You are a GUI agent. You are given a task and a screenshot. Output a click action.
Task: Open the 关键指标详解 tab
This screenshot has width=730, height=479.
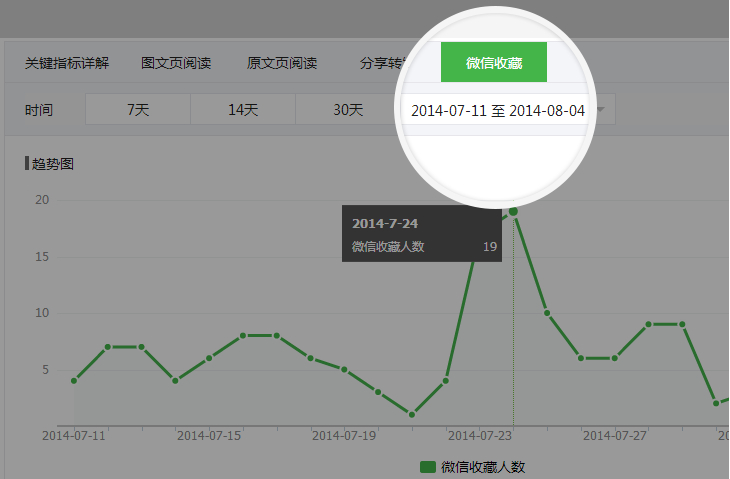(67, 63)
